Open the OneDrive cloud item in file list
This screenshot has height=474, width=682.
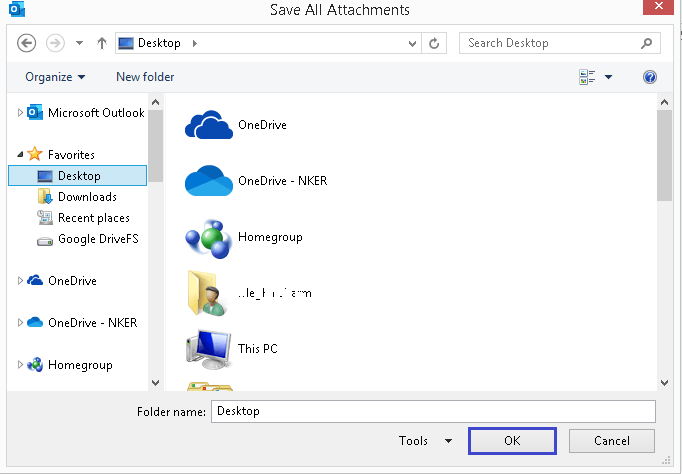coord(262,125)
